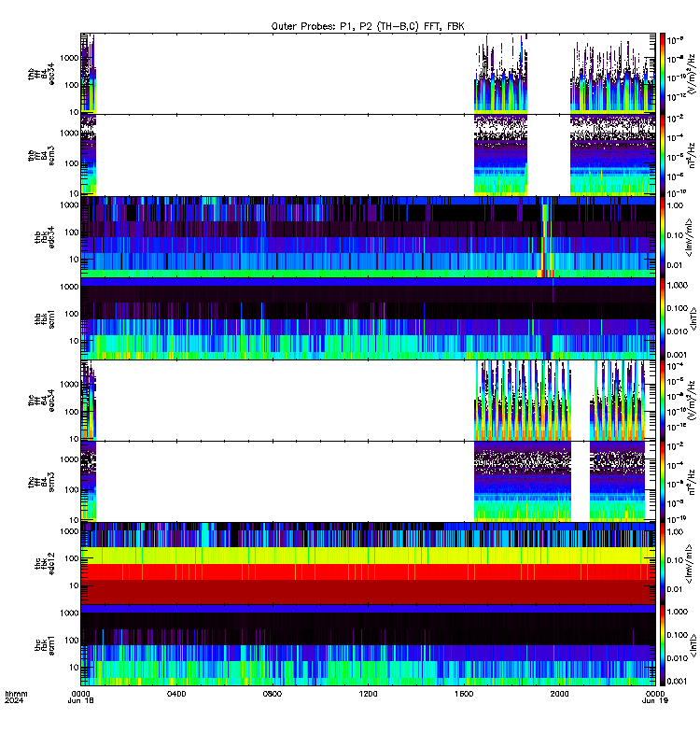Click "<|mV/m|>" unit label of thb fbk edc34 colorbar
Image resolution: width=700 pixels, height=747 pixels.
coord(689,237)
